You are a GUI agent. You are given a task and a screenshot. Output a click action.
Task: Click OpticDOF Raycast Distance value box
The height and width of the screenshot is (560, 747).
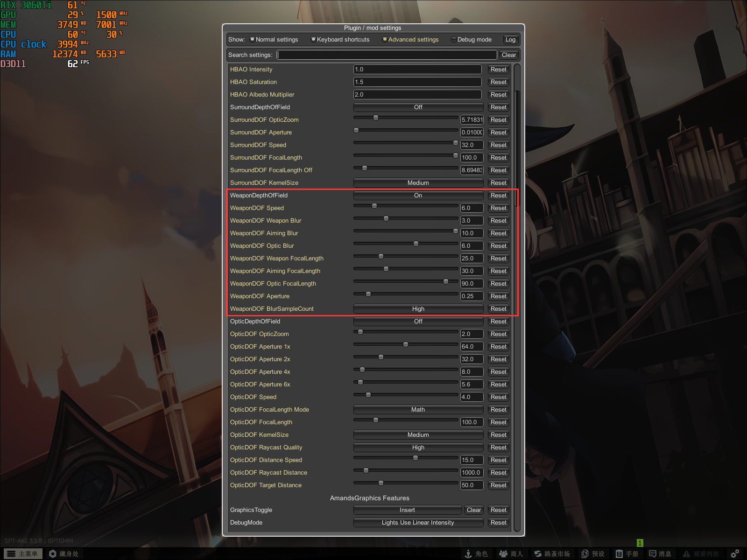pyautogui.click(x=472, y=473)
